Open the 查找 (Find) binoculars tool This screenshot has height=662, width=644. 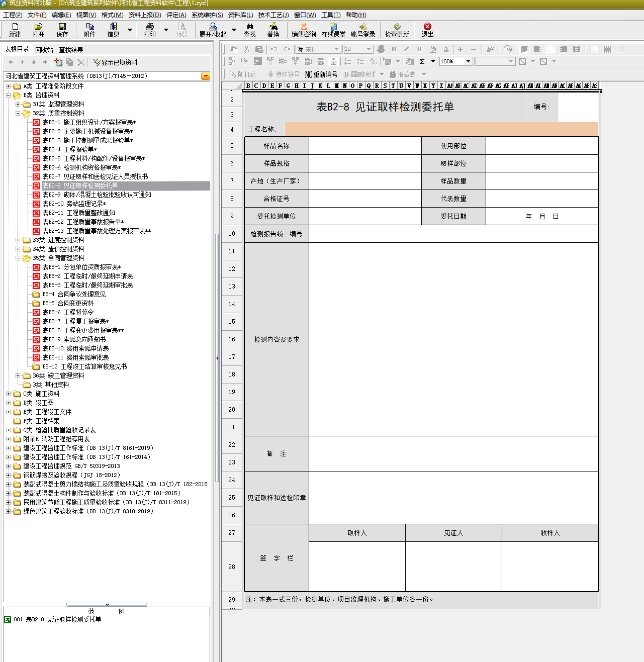click(x=249, y=30)
